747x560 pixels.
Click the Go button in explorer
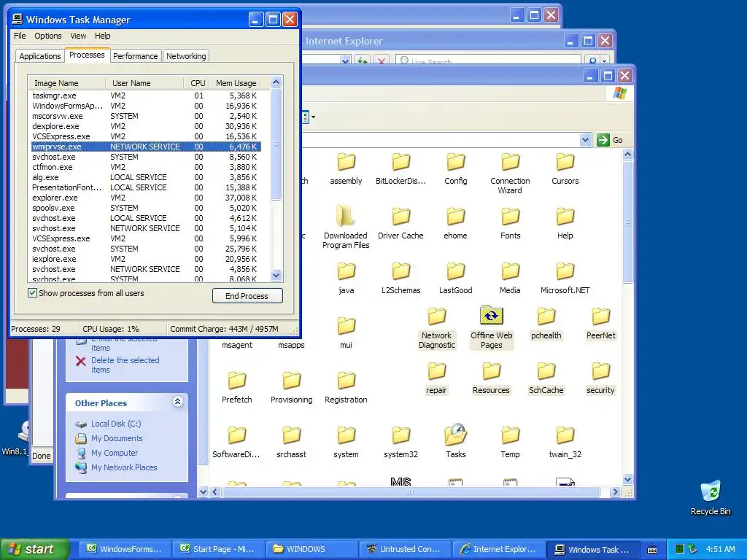pos(610,140)
